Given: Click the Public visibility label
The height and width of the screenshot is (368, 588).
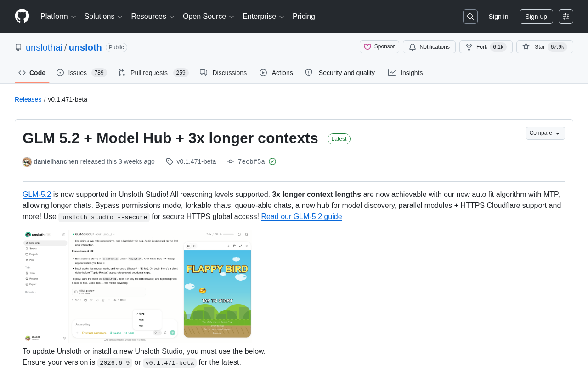Looking at the screenshot, I should (x=116, y=47).
